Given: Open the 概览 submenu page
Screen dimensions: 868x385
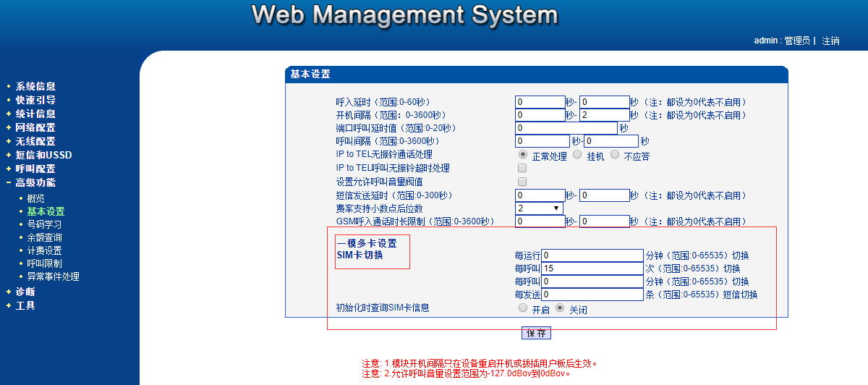Looking at the screenshot, I should 35,198.
